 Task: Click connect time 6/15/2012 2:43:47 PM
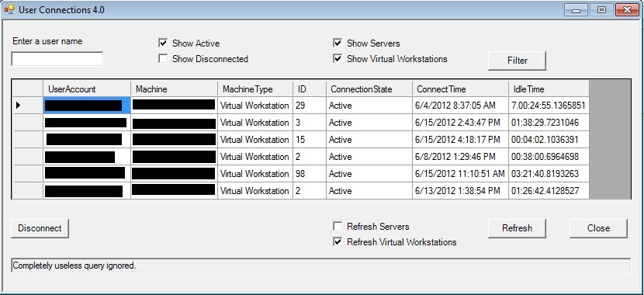coord(460,123)
